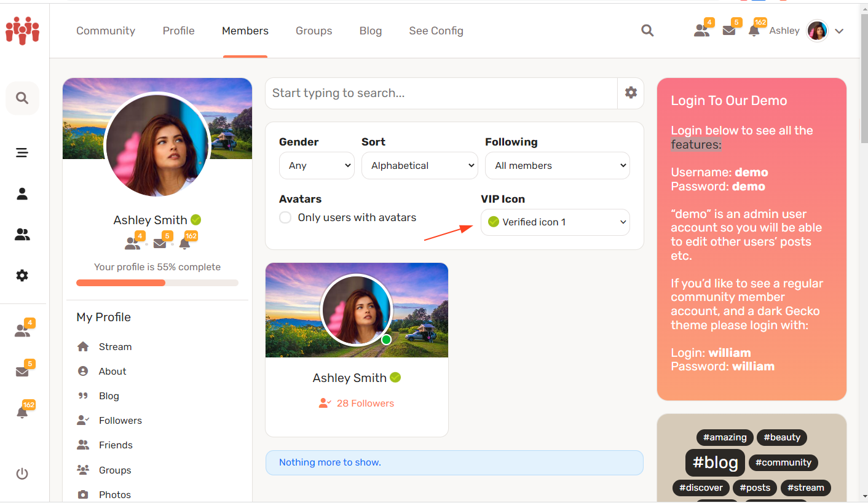Open the search magnifier in the top navigation bar
This screenshot has width=868, height=503.
(647, 30)
